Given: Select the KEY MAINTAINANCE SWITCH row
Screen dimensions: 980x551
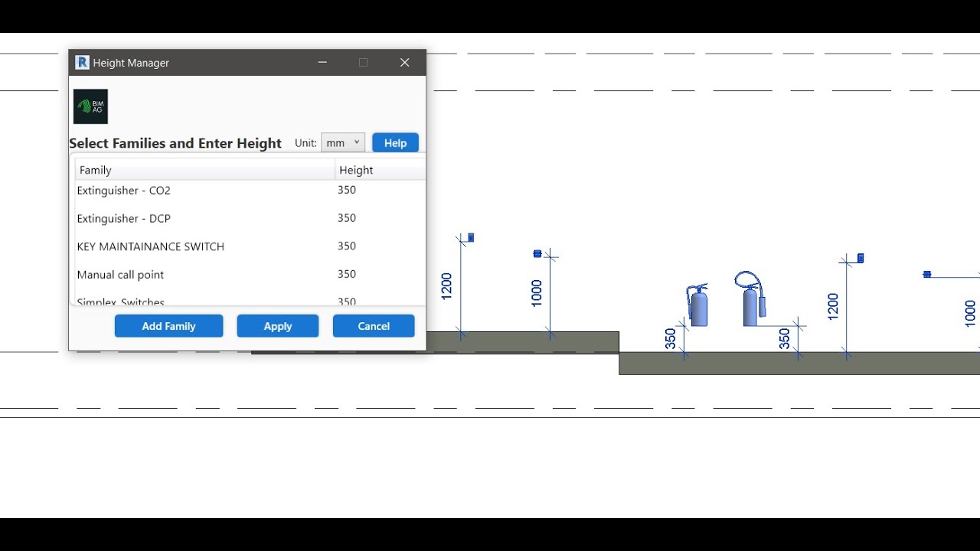Looking at the screenshot, I should pos(250,246).
